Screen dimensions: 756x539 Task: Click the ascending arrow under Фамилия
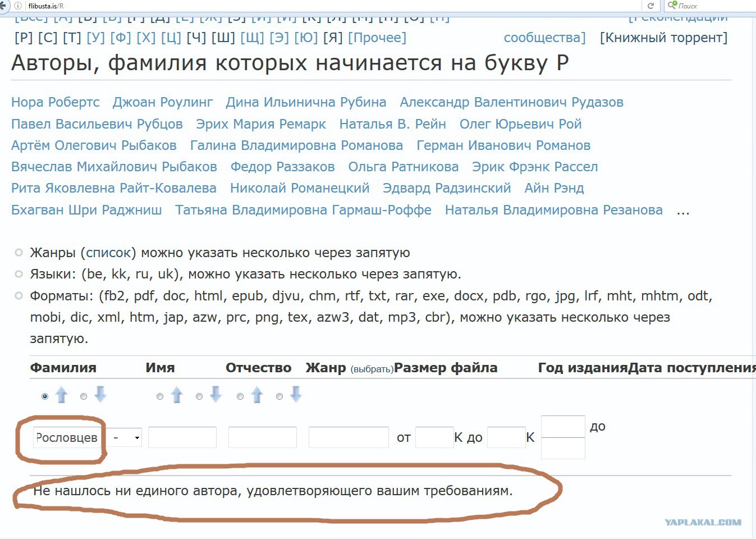pos(62,395)
